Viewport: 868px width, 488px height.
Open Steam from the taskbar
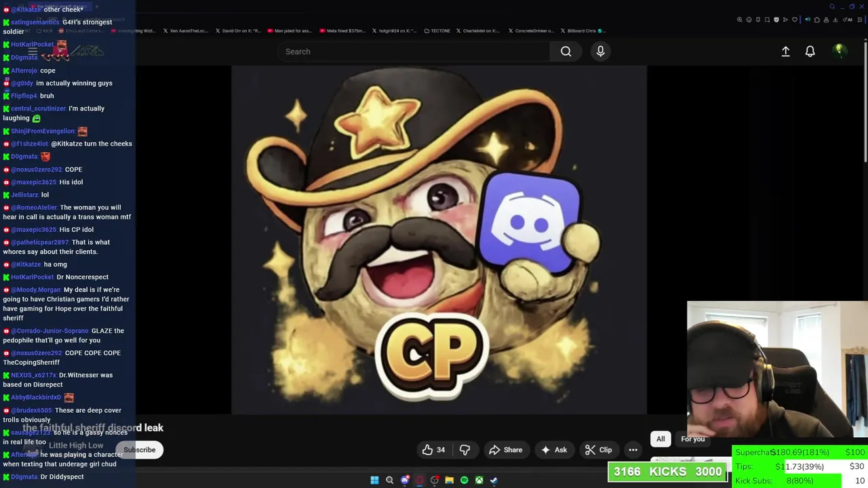tap(494, 481)
